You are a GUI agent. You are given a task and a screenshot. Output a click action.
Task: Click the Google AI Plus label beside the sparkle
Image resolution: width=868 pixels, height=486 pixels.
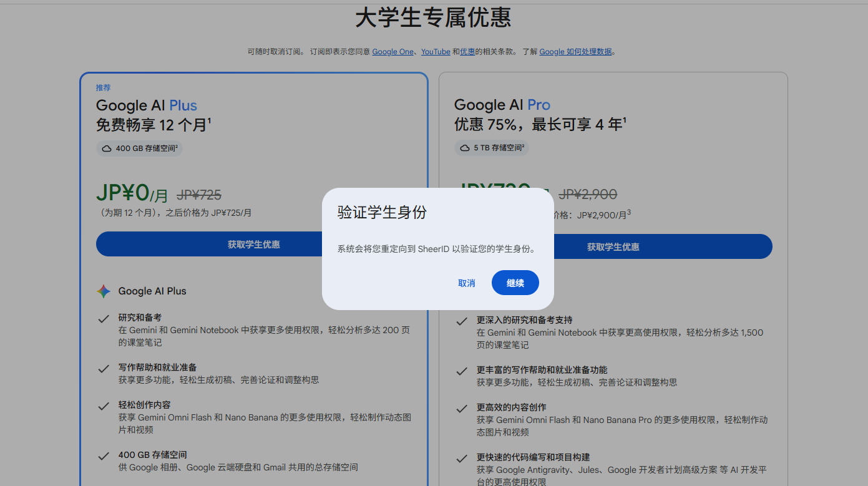click(152, 291)
